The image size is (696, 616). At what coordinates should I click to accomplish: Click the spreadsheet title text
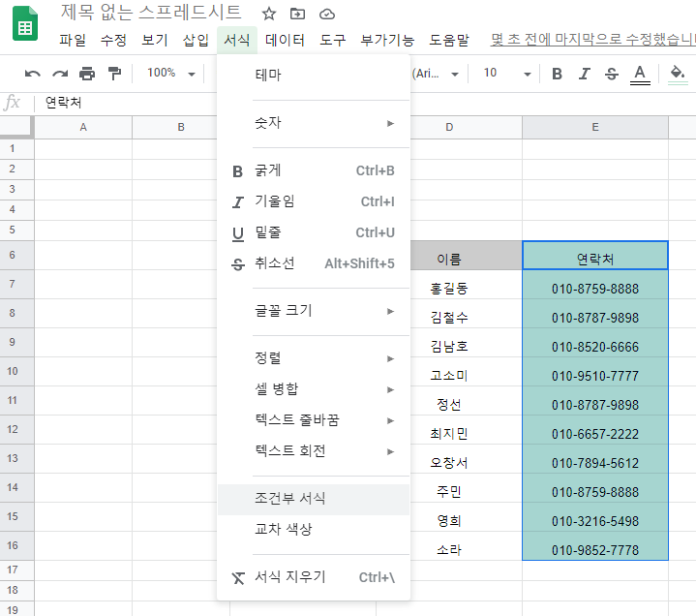pos(151,12)
